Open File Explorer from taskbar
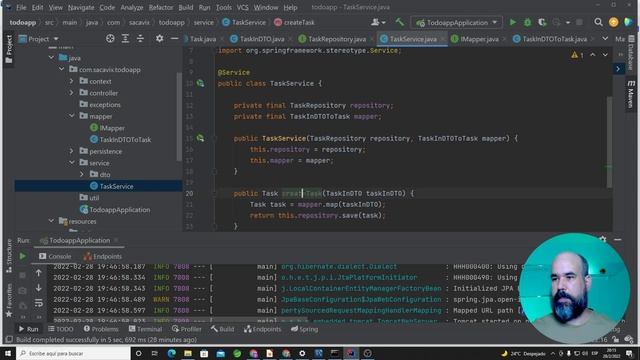This screenshot has width=640, height=360. click(x=188, y=353)
